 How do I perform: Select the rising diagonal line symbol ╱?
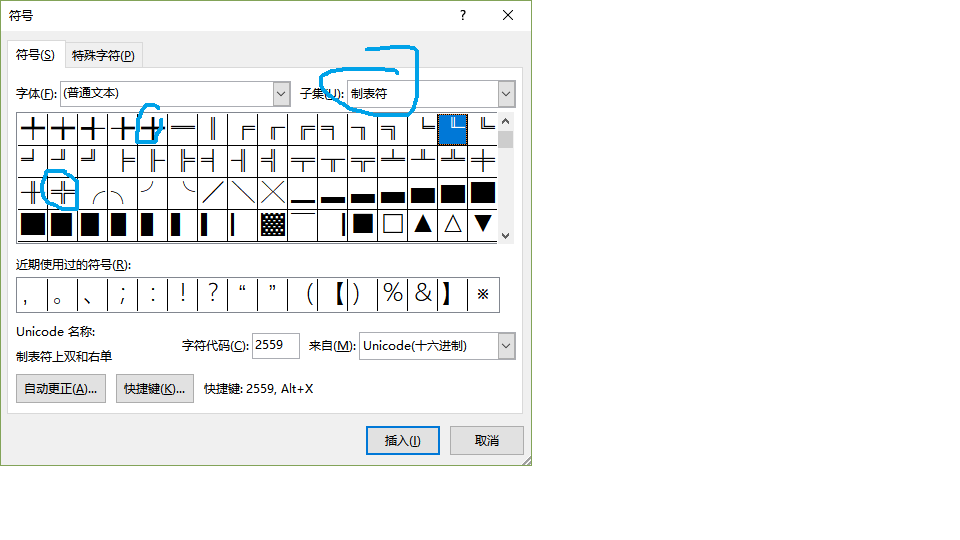click(212, 193)
